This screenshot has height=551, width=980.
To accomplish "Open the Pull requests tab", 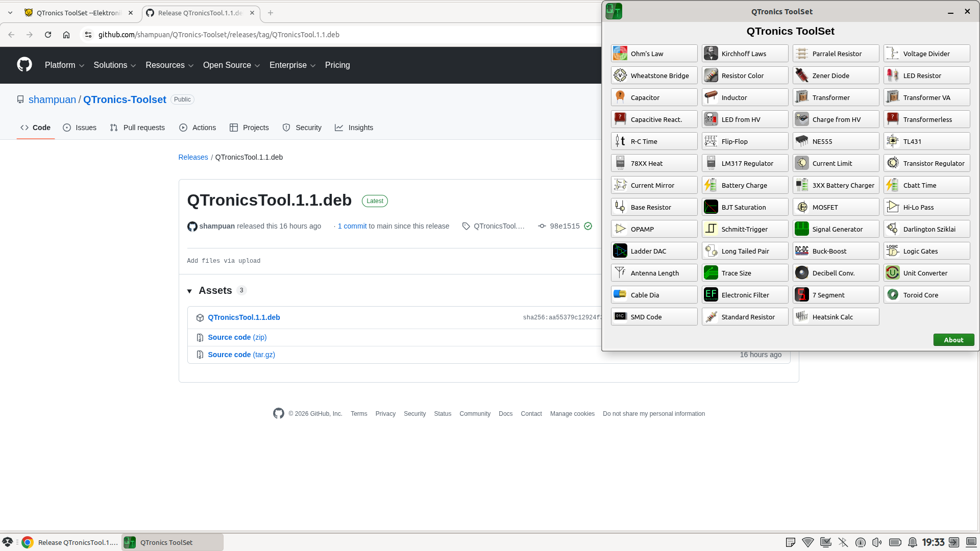I will coord(138,128).
